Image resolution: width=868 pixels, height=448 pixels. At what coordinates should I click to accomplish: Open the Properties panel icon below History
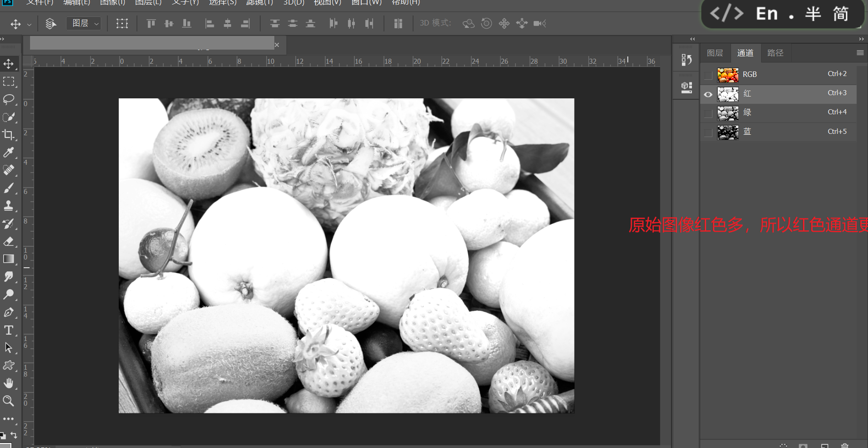pyautogui.click(x=686, y=87)
